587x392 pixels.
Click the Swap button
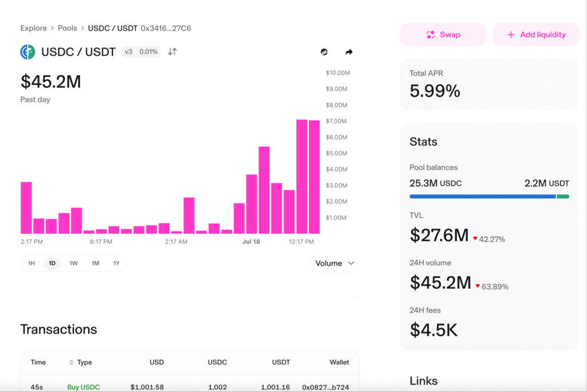[443, 34]
